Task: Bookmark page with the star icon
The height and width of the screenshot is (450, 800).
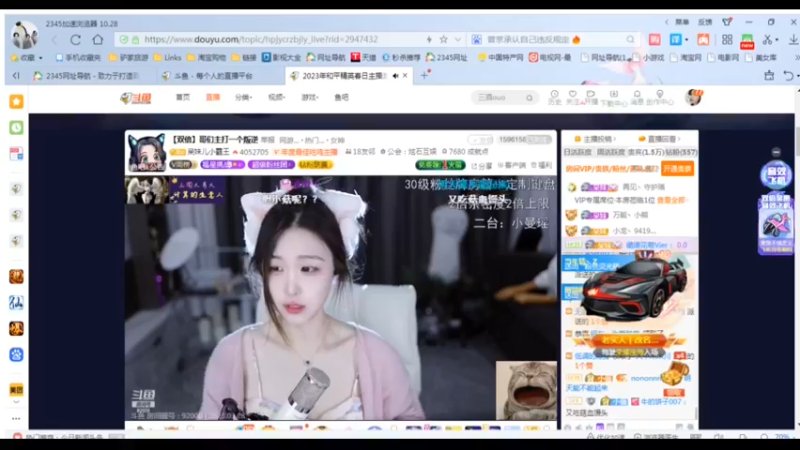Action: point(443,39)
